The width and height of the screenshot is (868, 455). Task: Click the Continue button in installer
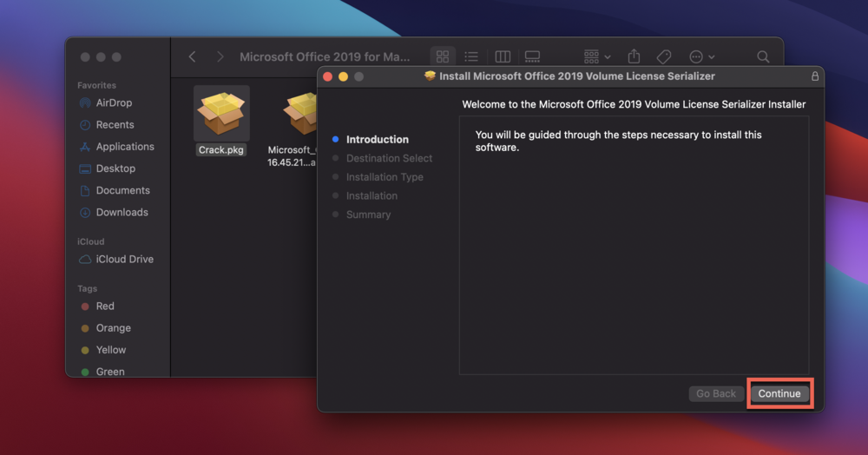click(779, 393)
